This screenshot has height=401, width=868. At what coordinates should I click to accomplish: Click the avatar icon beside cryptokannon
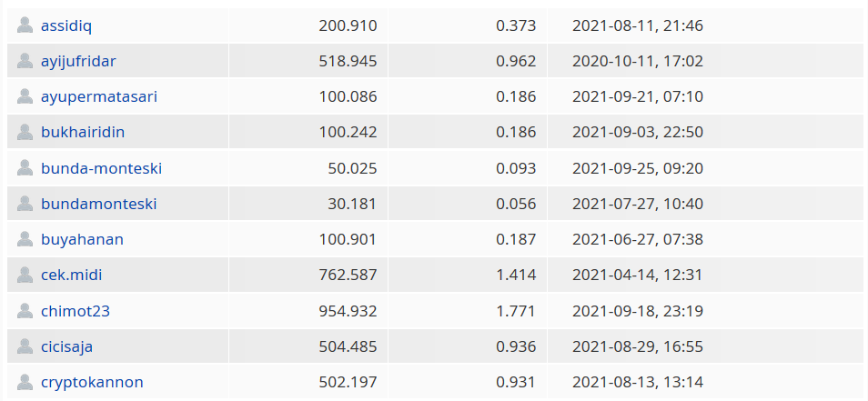[x=25, y=382]
